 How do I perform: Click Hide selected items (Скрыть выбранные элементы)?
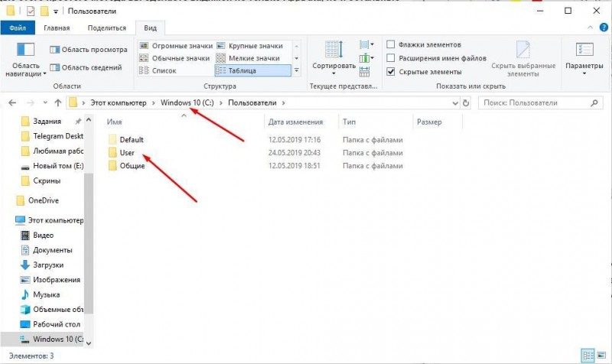pyautogui.click(x=523, y=59)
